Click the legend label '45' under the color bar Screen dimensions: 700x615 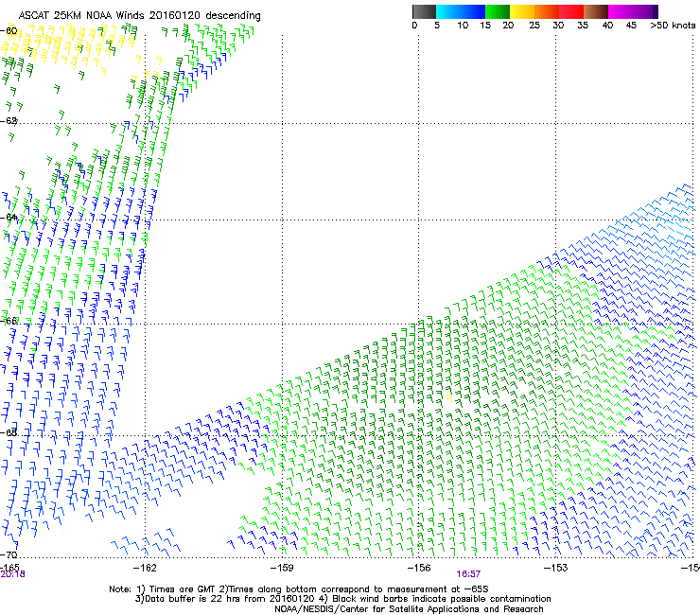pos(631,26)
